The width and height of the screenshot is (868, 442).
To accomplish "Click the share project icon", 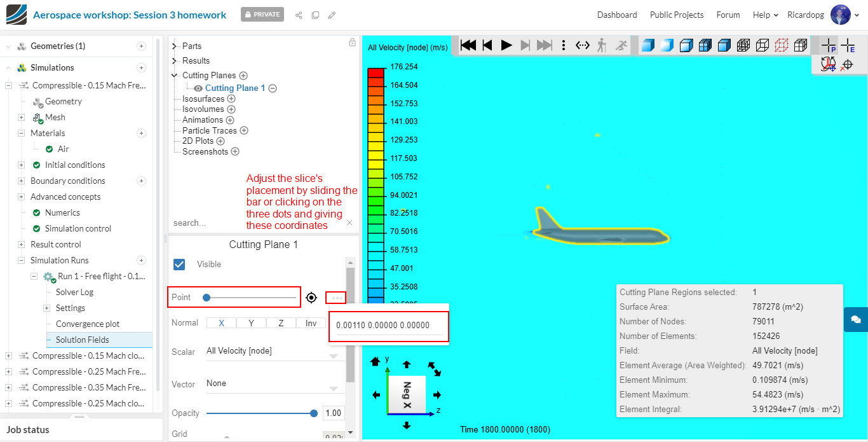I will (x=299, y=15).
